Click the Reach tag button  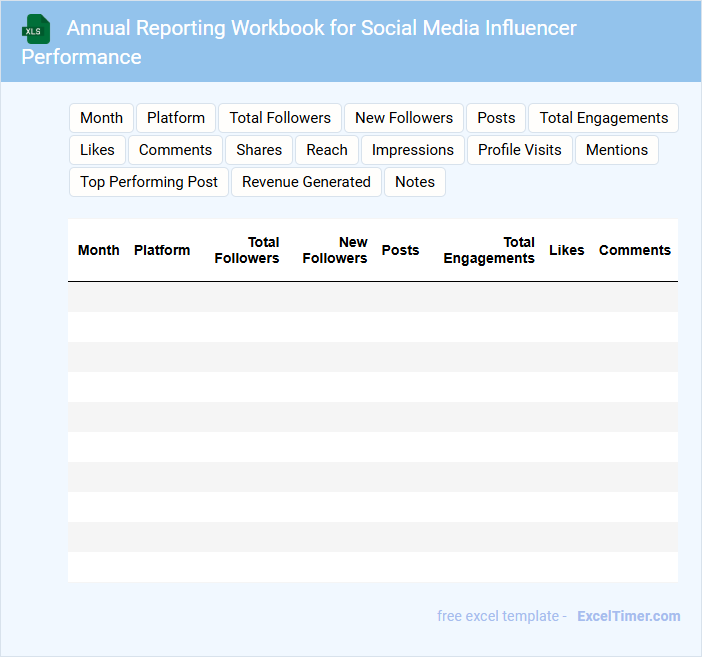327,150
